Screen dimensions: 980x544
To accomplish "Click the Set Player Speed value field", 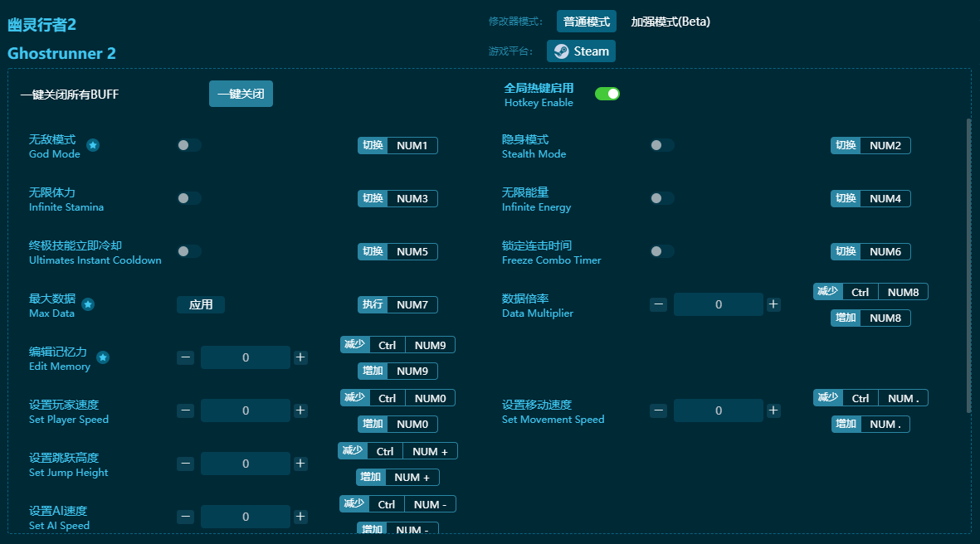I will pyautogui.click(x=245, y=410).
